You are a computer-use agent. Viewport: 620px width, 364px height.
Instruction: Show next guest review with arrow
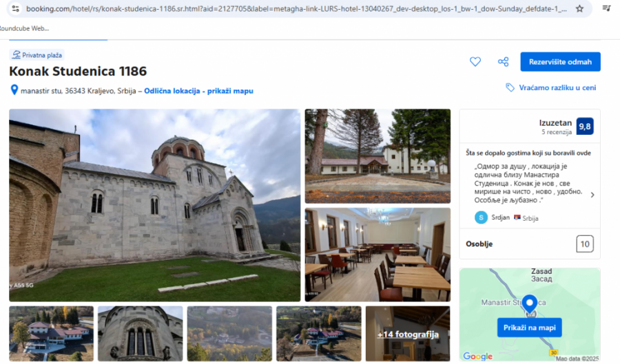click(x=592, y=195)
